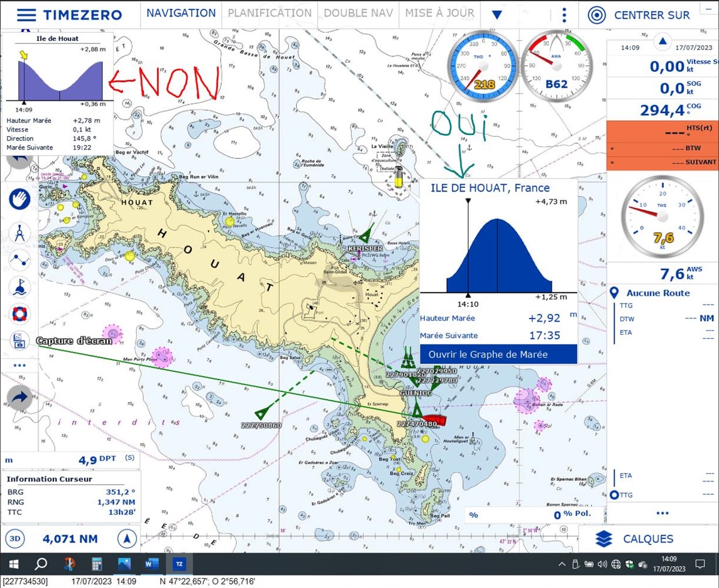
Task: Click the 4,071 NM chart range value
Action: coord(70,539)
